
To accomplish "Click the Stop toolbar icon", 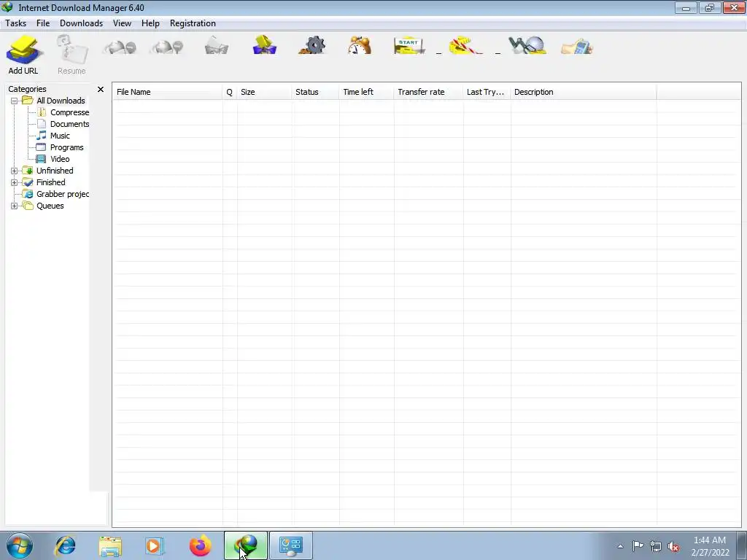I will click(120, 47).
